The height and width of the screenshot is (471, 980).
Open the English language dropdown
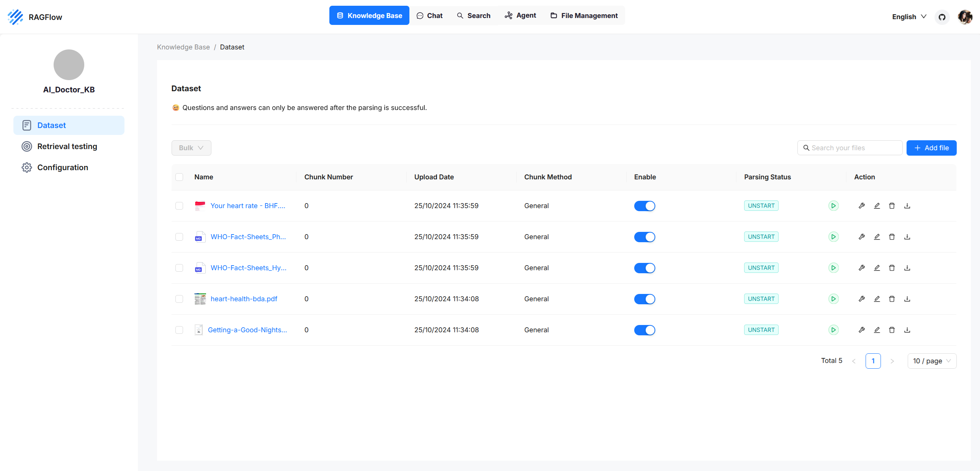[909, 17]
